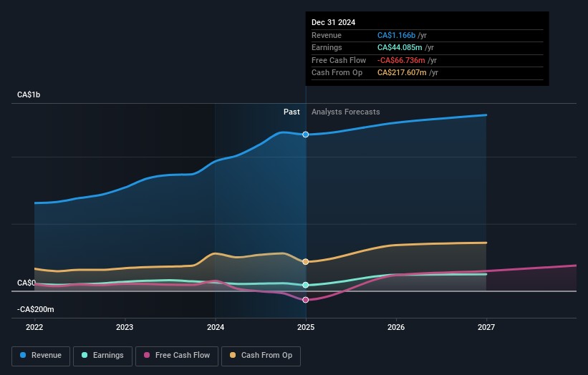This screenshot has width=588, height=375.
Task: Click the 2022 label on the x-axis
Action: click(x=34, y=328)
